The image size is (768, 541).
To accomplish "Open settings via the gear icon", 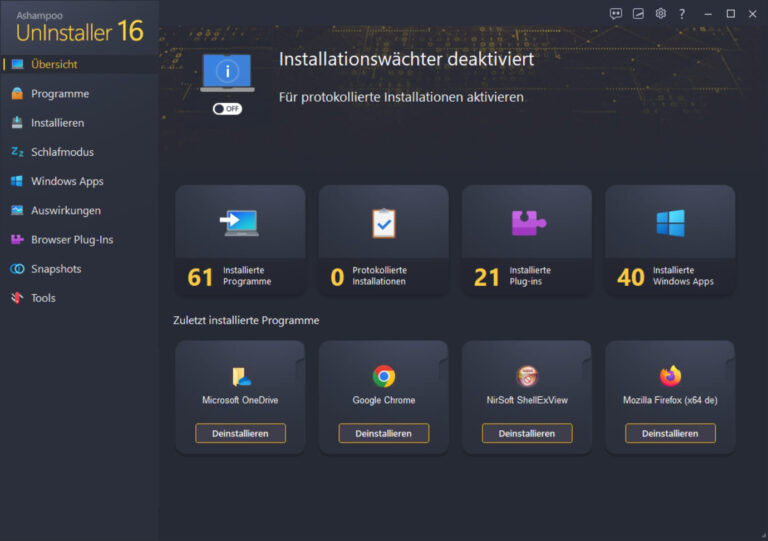I will (660, 13).
